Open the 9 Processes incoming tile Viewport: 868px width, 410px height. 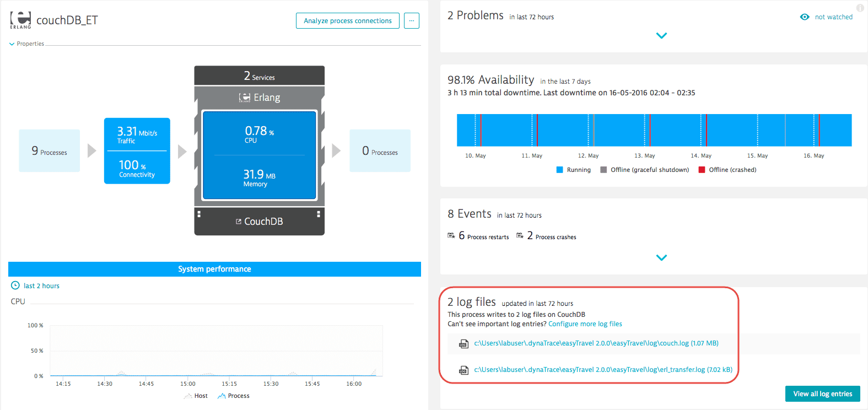click(50, 150)
